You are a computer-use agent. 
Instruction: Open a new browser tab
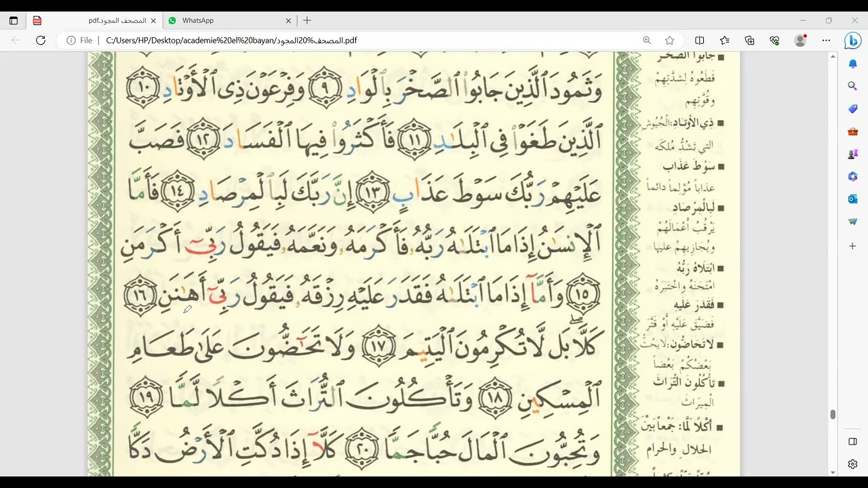307,21
